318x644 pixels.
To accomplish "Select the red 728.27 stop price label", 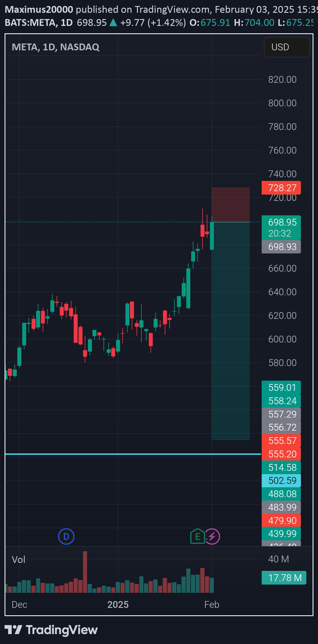I will 281,188.
